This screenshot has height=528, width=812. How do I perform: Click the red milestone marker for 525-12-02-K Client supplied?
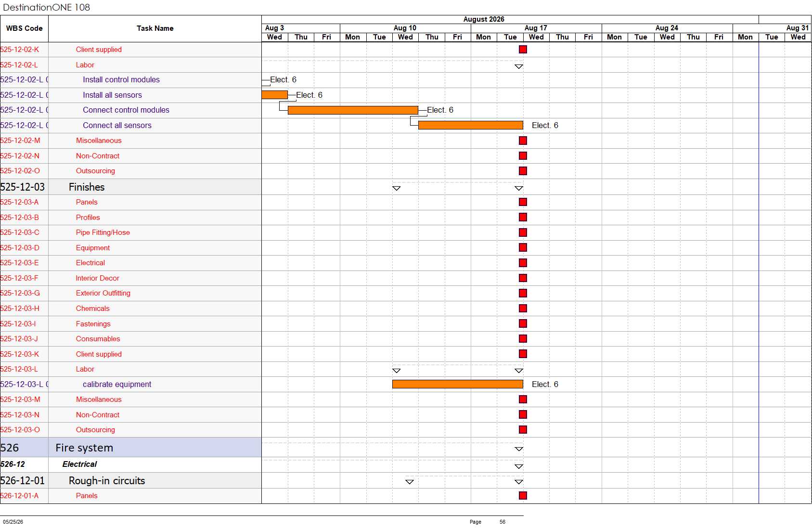523,50
